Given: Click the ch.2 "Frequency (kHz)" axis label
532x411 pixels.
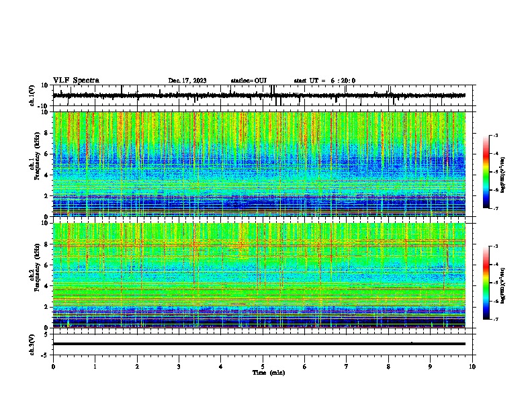Looking at the screenshot, I should tap(37, 267).
